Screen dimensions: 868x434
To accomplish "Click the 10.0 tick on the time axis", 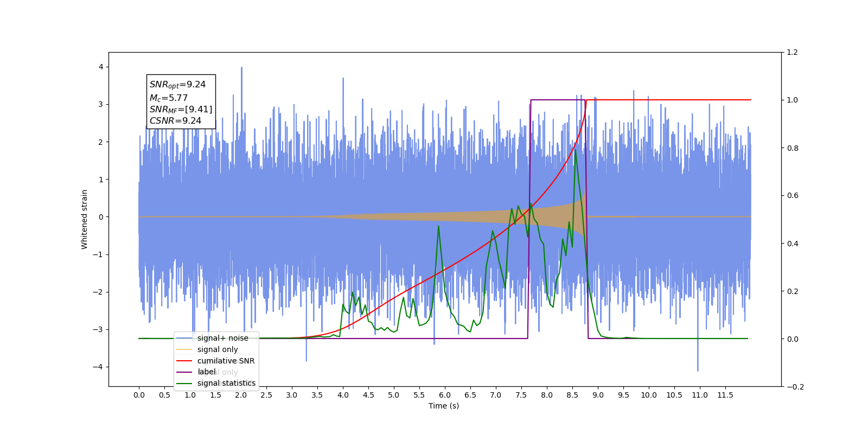I will tap(649, 395).
